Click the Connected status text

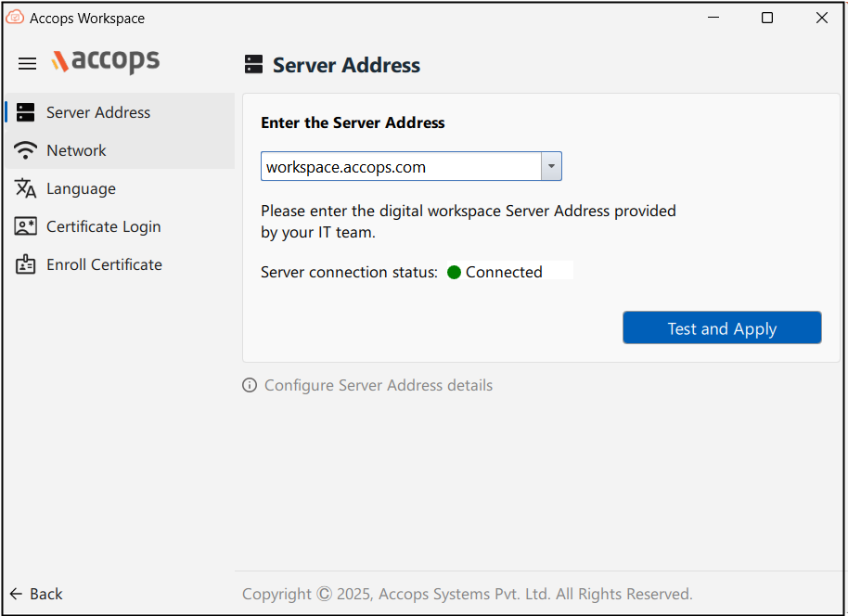point(504,272)
